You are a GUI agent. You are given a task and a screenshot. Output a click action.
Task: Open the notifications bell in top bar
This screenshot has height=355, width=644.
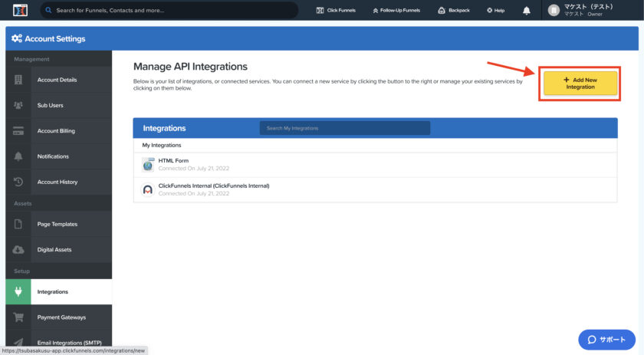[x=527, y=11]
